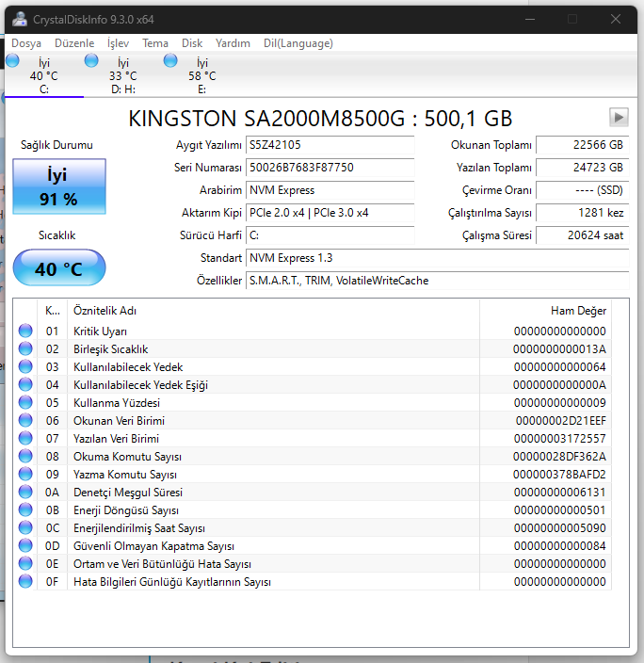Open the Disk menu
644x663 pixels.
tap(192, 43)
